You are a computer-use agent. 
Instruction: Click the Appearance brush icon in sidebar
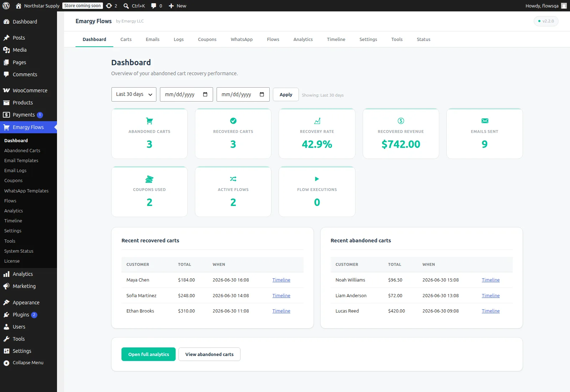(6, 303)
